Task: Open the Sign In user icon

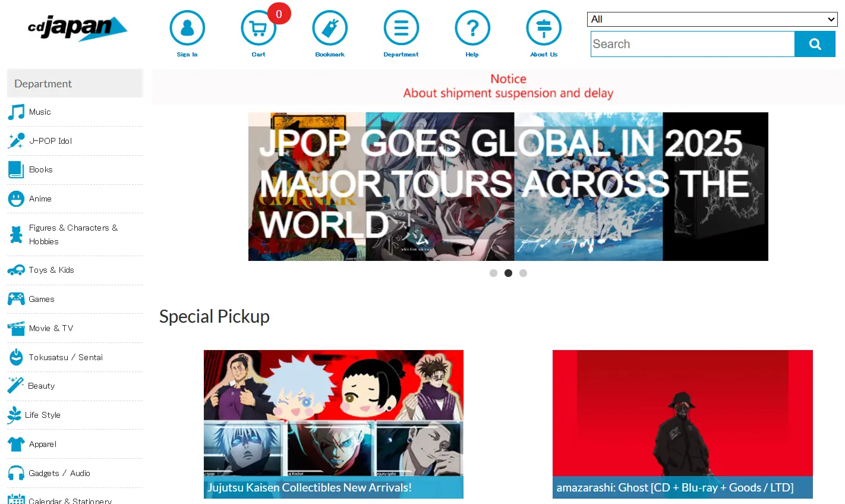Action: [x=187, y=28]
